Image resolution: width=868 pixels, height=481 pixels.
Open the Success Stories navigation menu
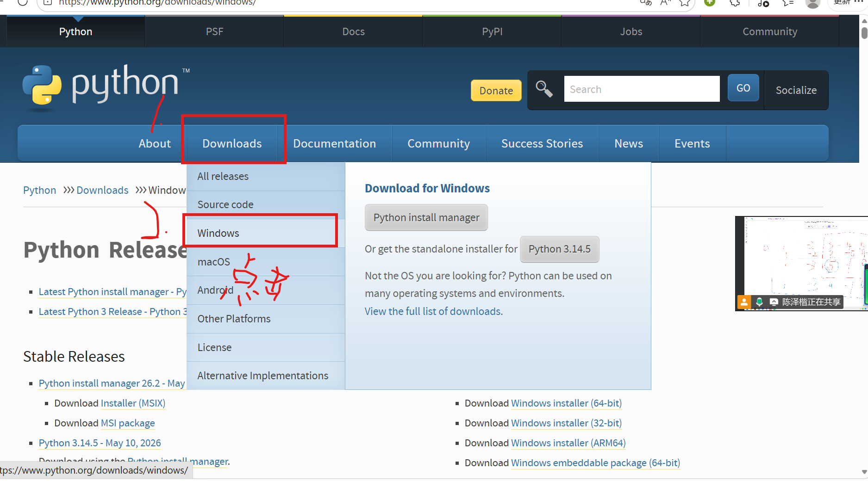pos(542,143)
